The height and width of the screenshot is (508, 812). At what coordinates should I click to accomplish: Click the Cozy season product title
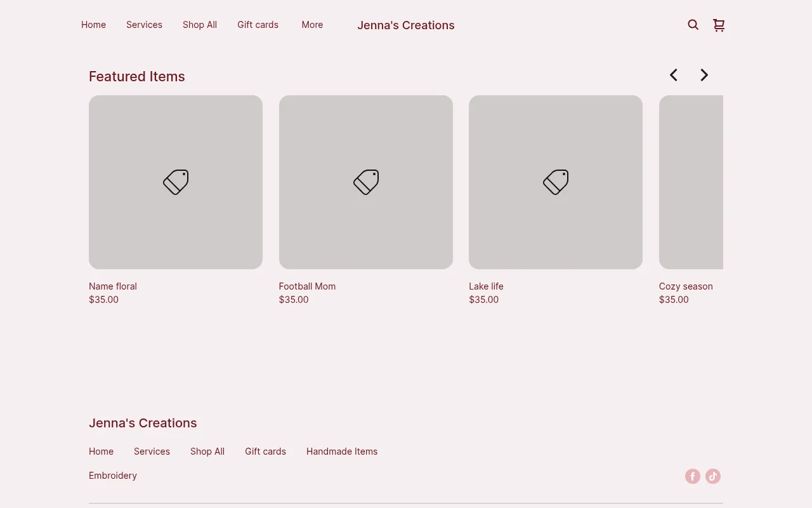coord(686,286)
